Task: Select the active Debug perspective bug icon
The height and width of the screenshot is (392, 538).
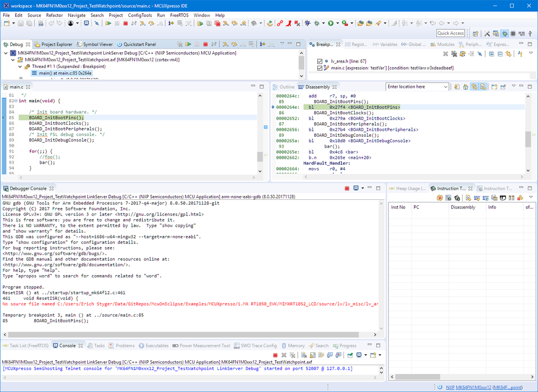Action: click(505, 33)
